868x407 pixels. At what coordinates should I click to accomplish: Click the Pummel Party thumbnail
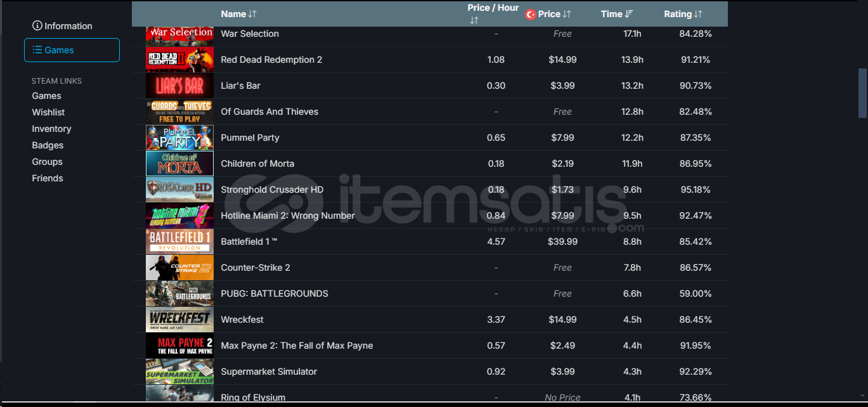tap(179, 138)
